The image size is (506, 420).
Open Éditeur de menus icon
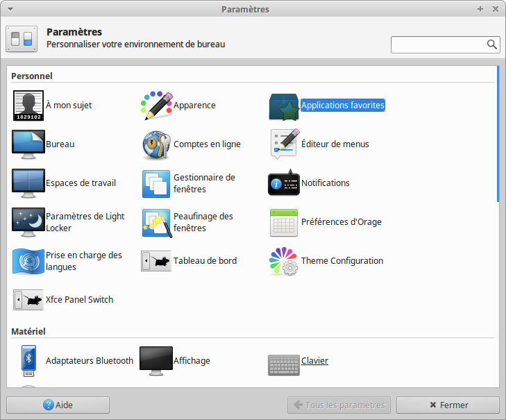click(284, 144)
